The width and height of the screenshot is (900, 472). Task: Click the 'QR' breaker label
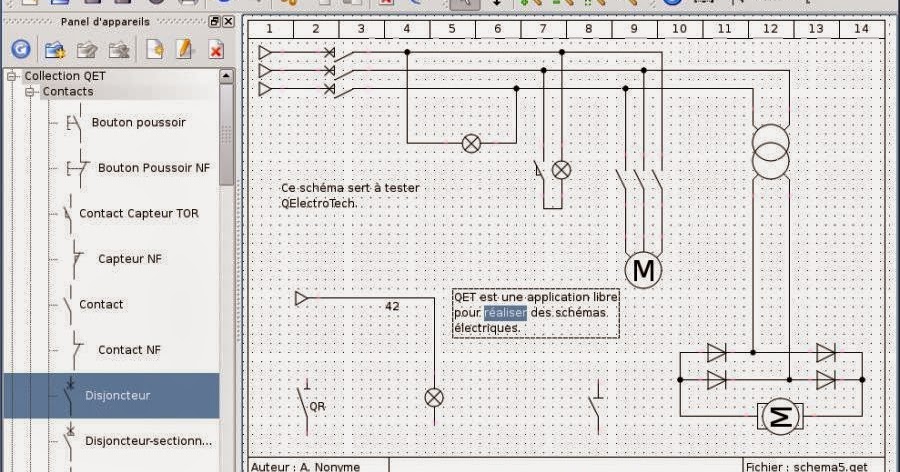317,406
